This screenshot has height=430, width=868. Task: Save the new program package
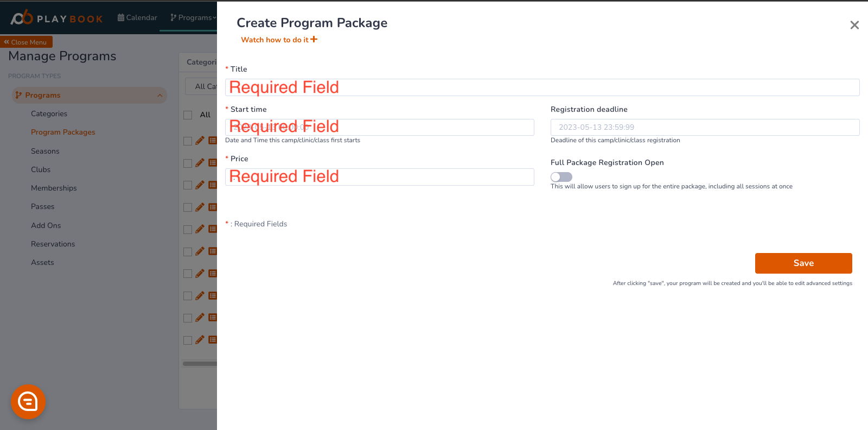point(803,263)
